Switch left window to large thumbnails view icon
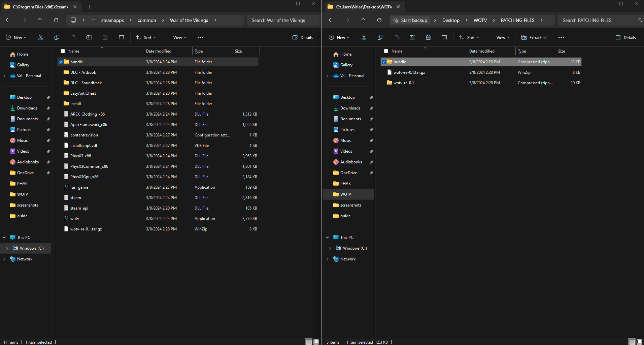The width and height of the screenshot is (644, 345). [316, 342]
